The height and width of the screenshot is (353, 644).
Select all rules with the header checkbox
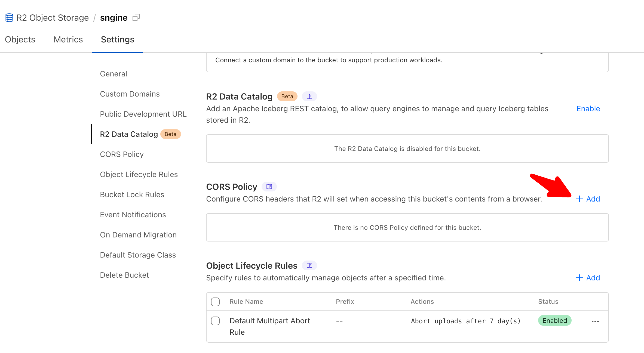click(215, 302)
